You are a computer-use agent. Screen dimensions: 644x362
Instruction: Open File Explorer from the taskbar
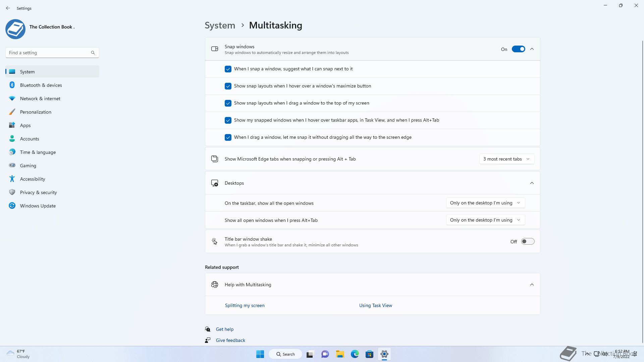tap(340, 354)
